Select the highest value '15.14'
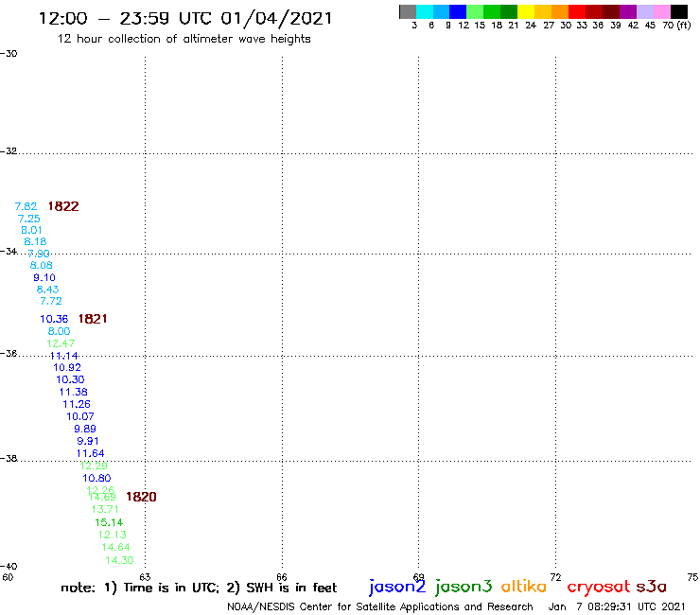Viewport: 700px width, 615px height. tap(109, 522)
